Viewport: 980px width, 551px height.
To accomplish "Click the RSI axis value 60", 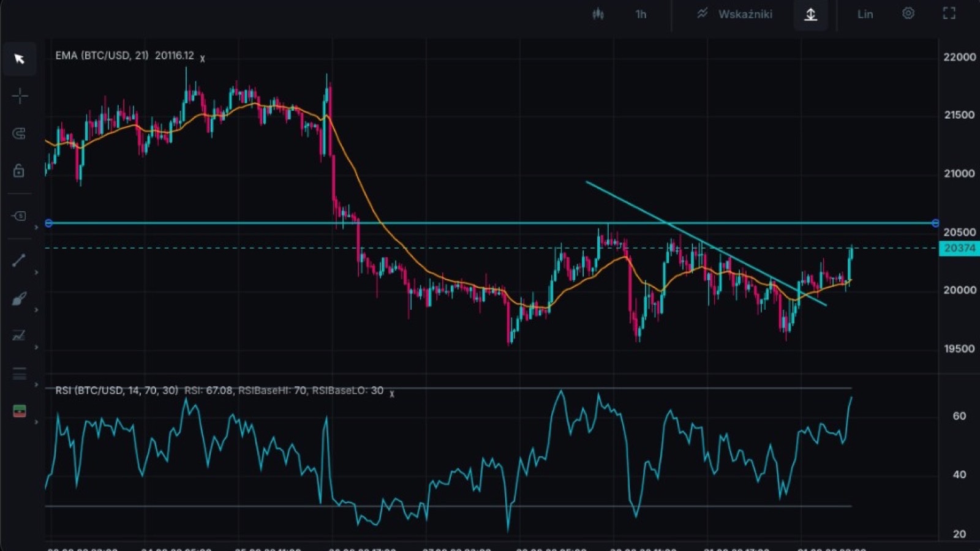I will (x=960, y=416).
